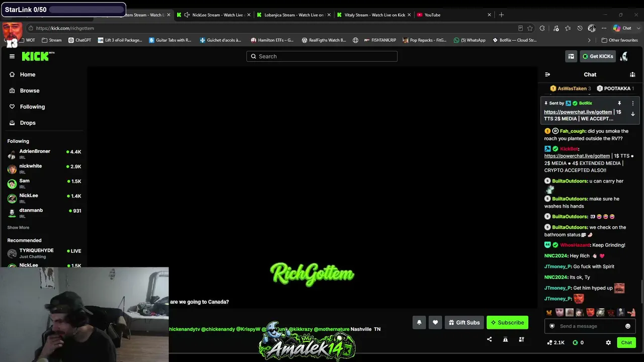Expand the pinned message down arrow
Image resolution: width=644 pixels, height=362 pixels.
[633, 114]
